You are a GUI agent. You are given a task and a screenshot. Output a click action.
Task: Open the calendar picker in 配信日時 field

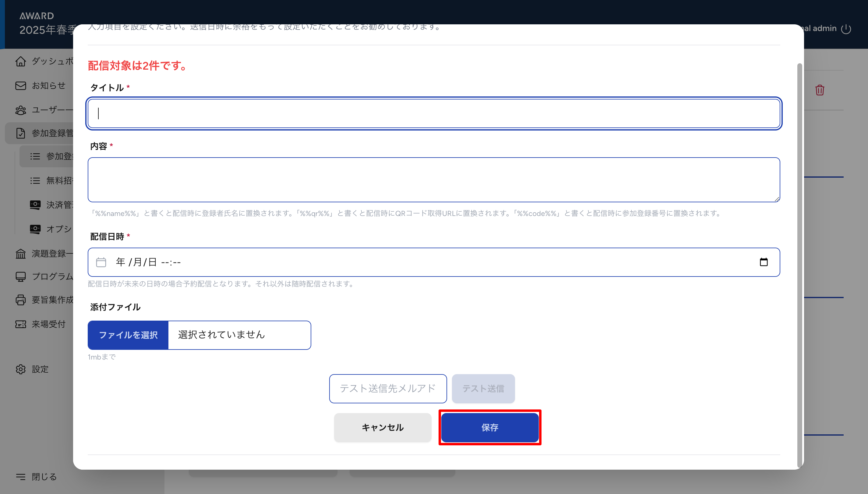click(x=764, y=262)
